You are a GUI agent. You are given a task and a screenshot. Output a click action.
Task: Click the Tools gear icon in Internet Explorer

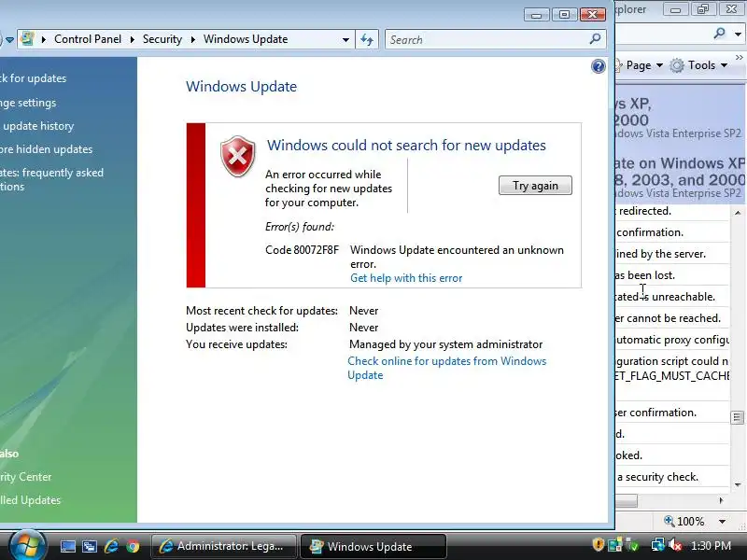tap(677, 65)
